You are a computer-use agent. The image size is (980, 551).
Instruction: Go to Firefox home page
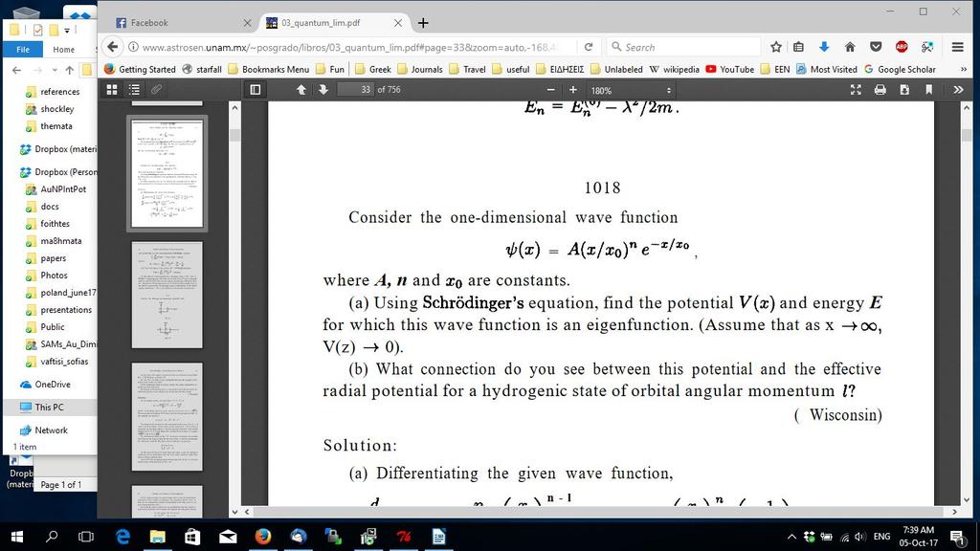point(850,47)
